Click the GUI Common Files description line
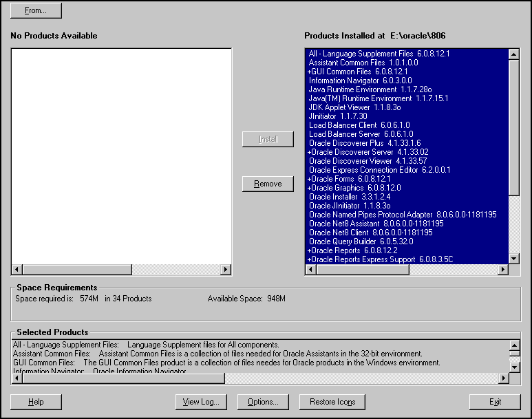 point(226,363)
